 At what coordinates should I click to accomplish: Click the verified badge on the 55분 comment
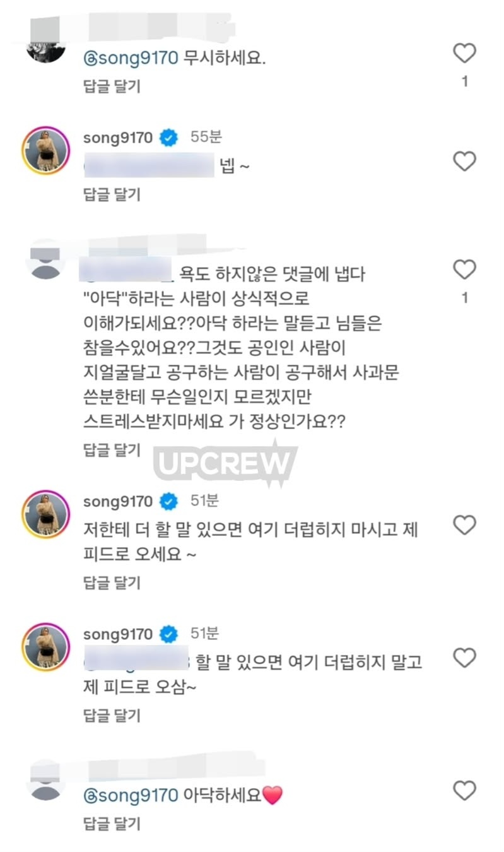168,138
